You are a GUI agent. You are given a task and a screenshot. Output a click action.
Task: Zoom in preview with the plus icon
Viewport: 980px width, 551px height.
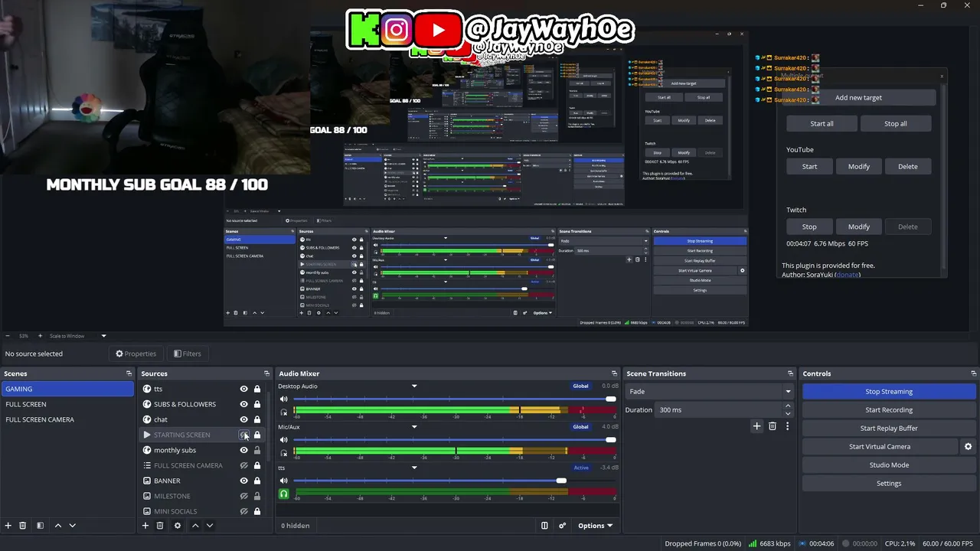38,336
